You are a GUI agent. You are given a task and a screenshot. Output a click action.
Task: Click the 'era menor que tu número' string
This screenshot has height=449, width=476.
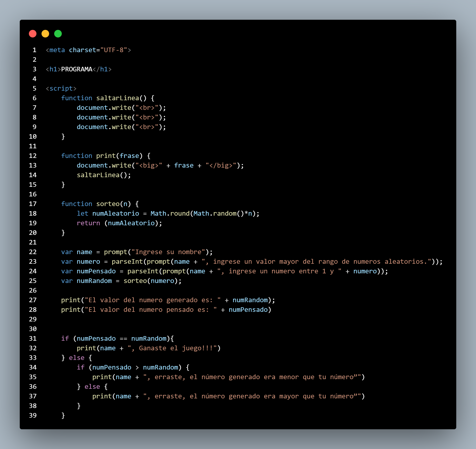point(309,377)
